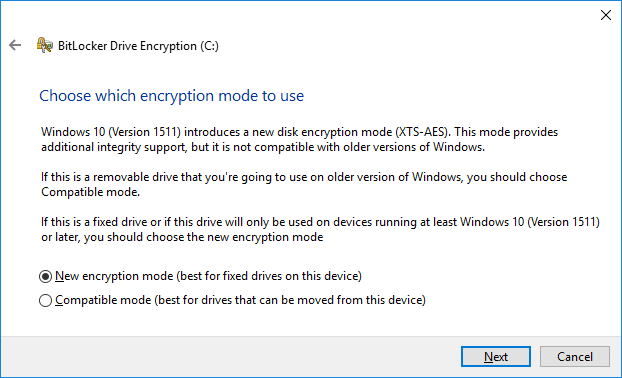
Task: Click the '(C:)' drive label in the title
Action: tap(209, 46)
